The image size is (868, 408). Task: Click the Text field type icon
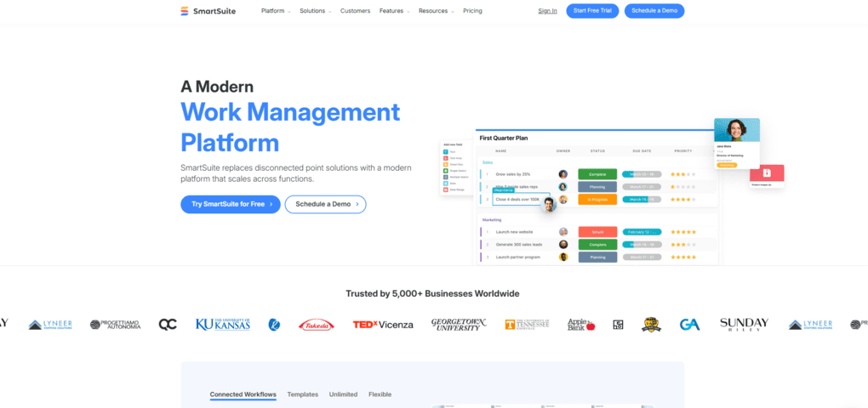point(446,151)
